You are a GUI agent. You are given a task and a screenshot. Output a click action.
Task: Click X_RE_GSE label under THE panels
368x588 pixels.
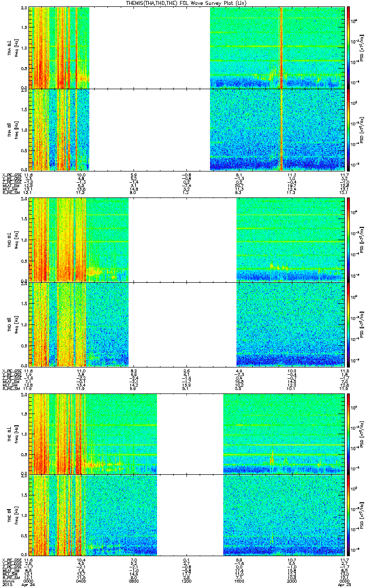pos(12,560)
